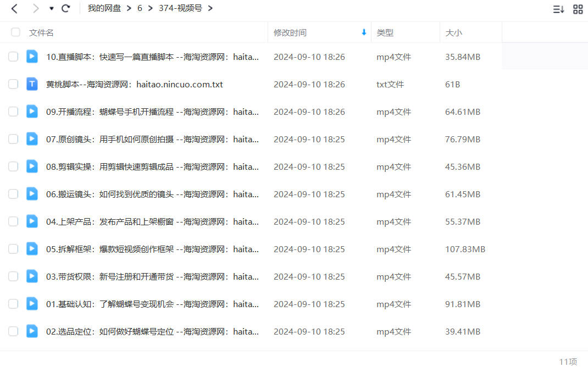Open file name 05.拆解框架：爆款短视频创作框架
Image resolution: width=588 pixels, height=367 pixels.
coord(152,249)
